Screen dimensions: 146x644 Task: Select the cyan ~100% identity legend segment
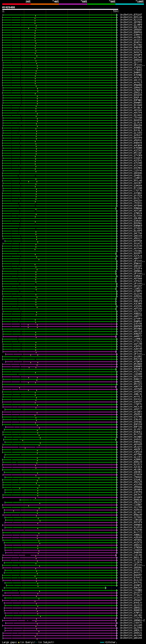[130, 4]
